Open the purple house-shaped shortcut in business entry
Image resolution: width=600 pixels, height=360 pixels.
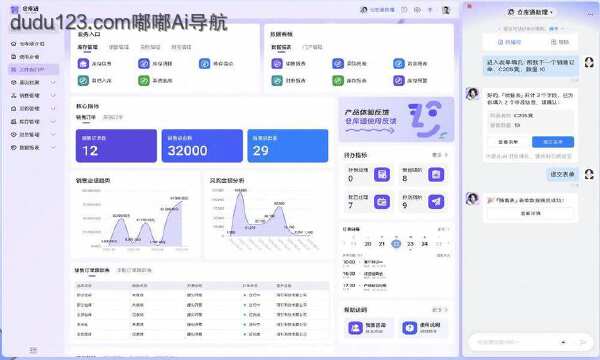point(83,63)
